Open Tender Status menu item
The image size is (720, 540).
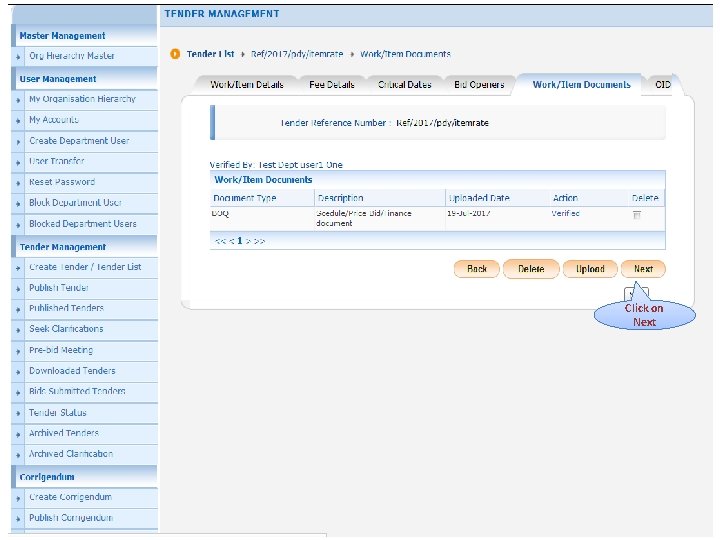(x=57, y=413)
